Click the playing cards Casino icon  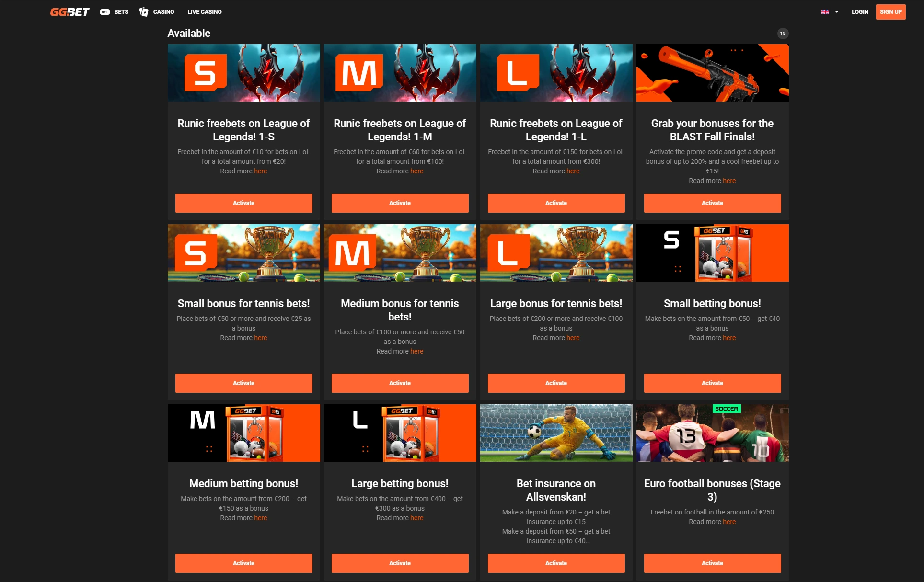click(144, 12)
